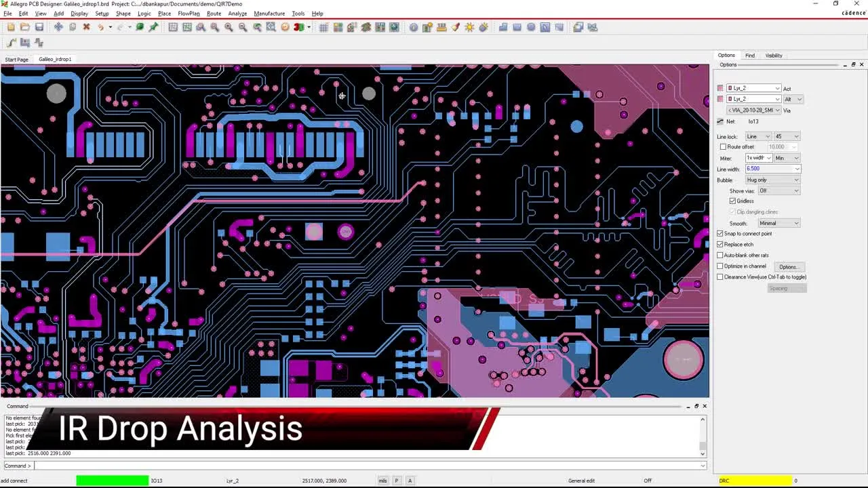Click the Save floppy disk icon
This screenshot has width=868, height=488.
pyautogui.click(x=39, y=27)
